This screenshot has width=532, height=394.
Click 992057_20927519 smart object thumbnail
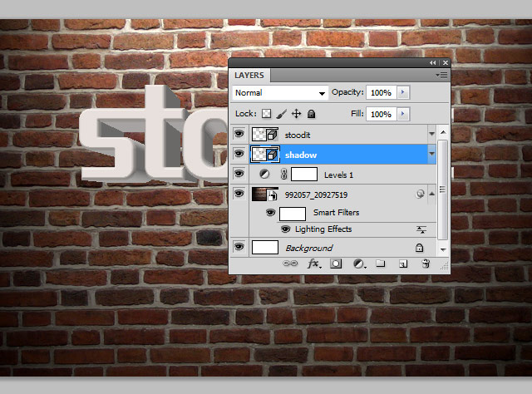click(265, 194)
